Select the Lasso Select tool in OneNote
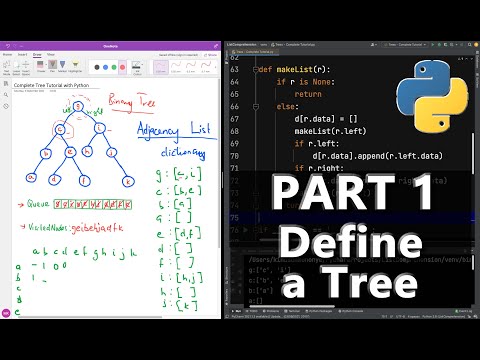 (x=16, y=67)
